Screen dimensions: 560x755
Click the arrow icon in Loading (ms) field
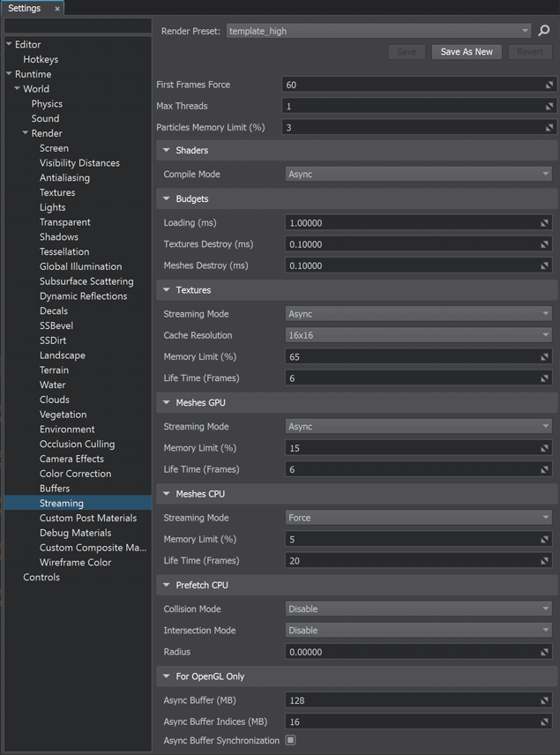point(545,223)
